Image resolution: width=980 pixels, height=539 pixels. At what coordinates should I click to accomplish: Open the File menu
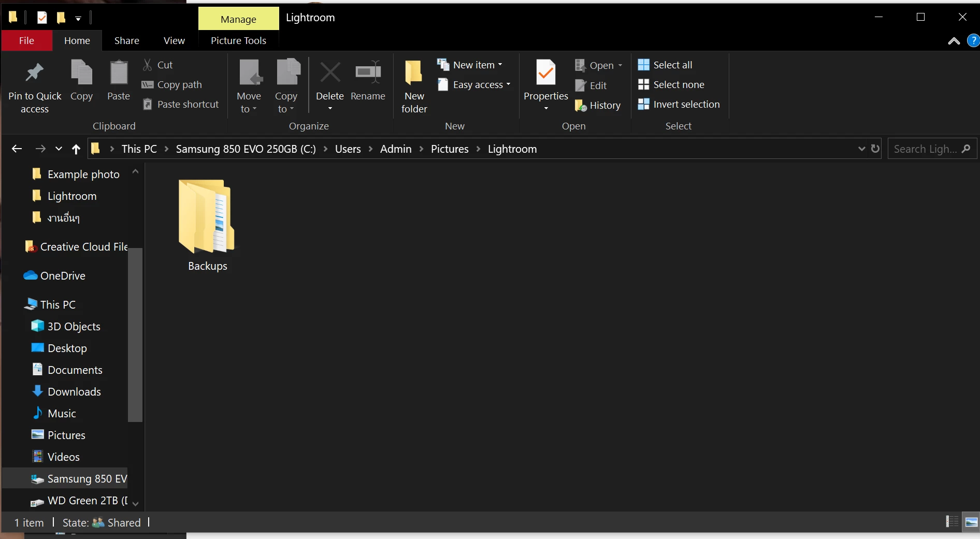[x=26, y=40]
